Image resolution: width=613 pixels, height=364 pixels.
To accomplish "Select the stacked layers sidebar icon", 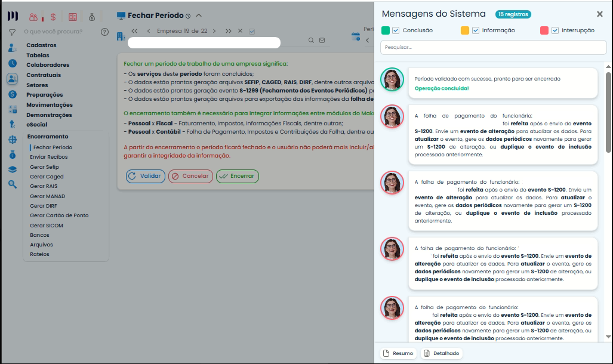I will [13, 169].
